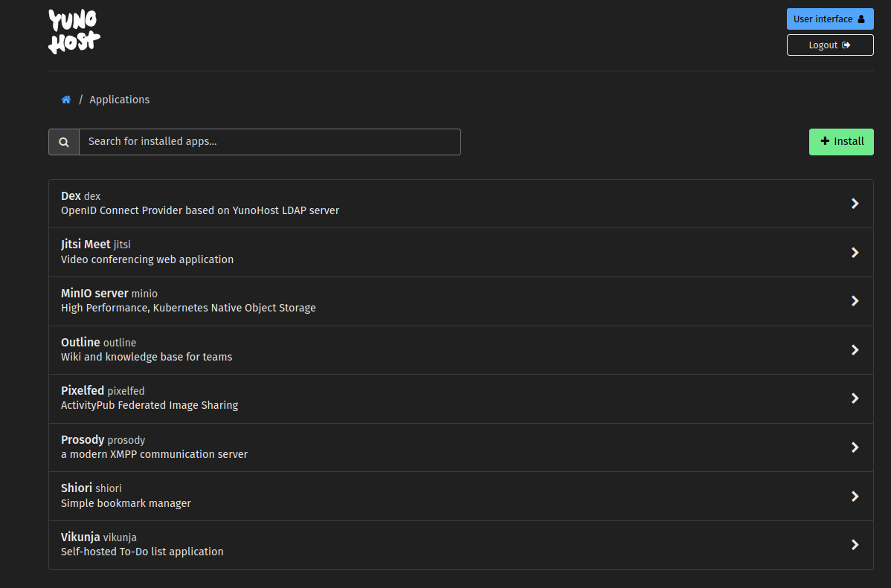Screen dimensions: 891x588
Task: Click the chevron on the Outline row
Action: coord(855,350)
